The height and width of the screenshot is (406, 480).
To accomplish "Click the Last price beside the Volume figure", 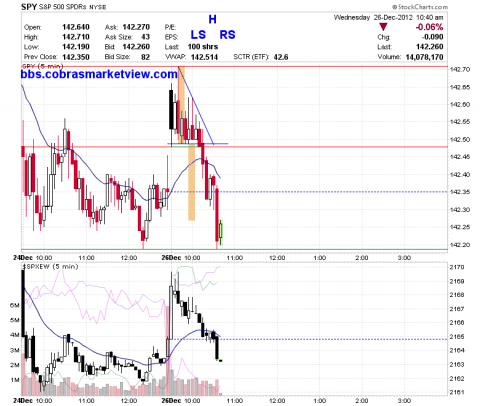I will [x=430, y=47].
